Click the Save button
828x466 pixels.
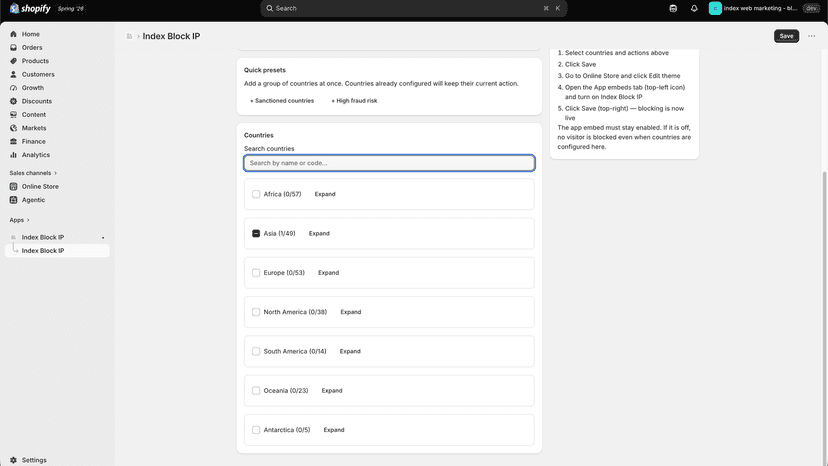click(x=786, y=36)
